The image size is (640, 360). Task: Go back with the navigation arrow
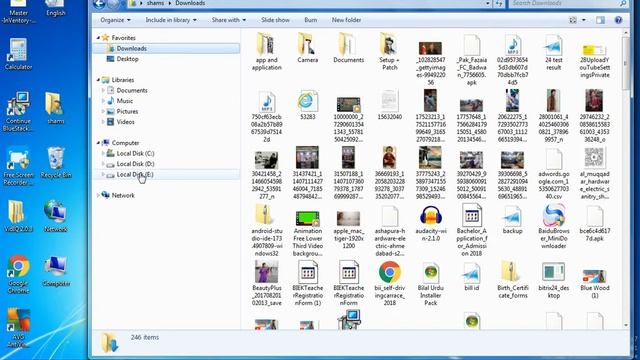[99, 4]
